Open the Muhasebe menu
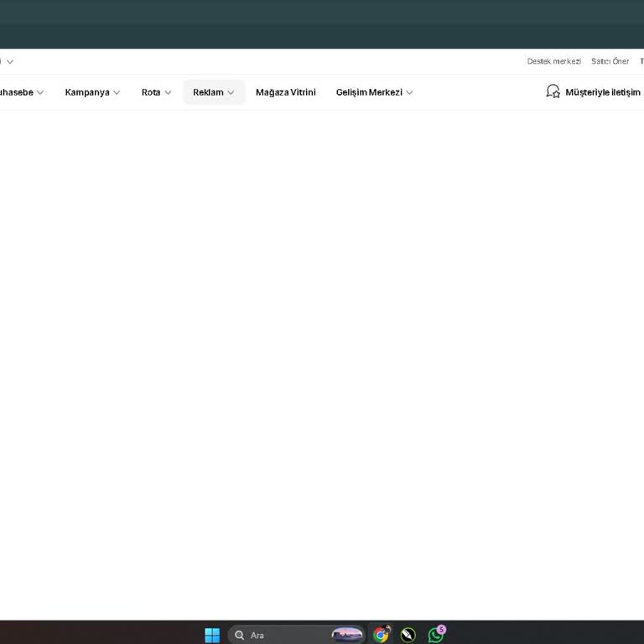The image size is (644, 644). pos(21,92)
